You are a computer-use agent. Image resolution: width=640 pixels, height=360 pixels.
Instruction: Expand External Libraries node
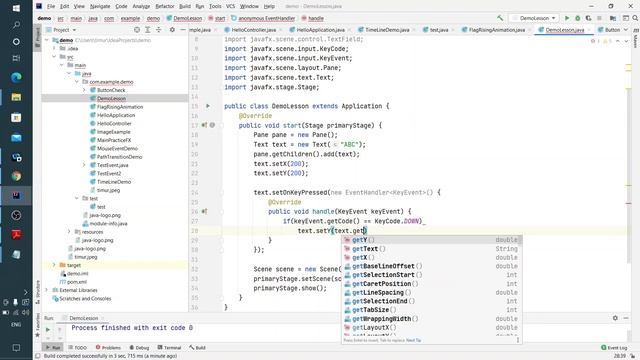(x=47, y=290)
